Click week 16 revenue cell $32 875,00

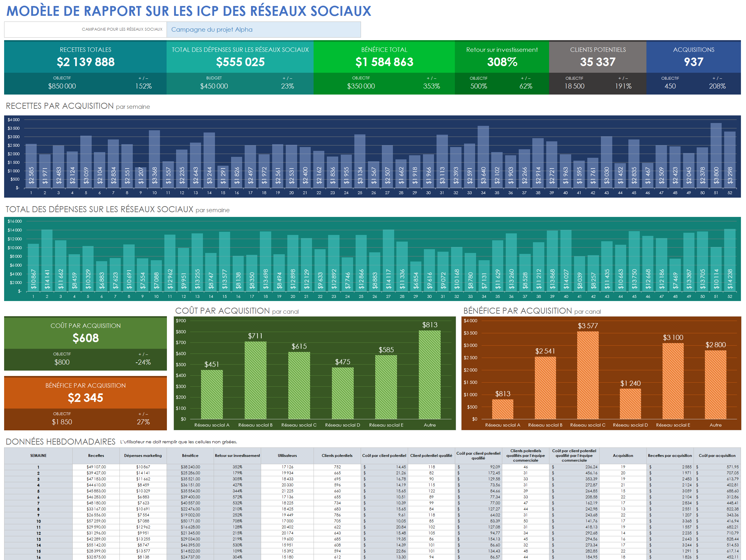[x=96, y=557]
